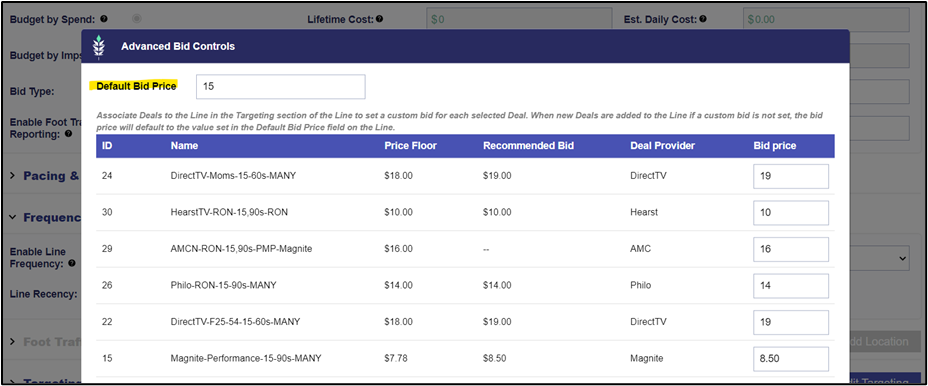Image resolution: width=928 pixels, height=386 pixels.
Task: Select the Budget by Spend radio button
Action: coord(137,19)
